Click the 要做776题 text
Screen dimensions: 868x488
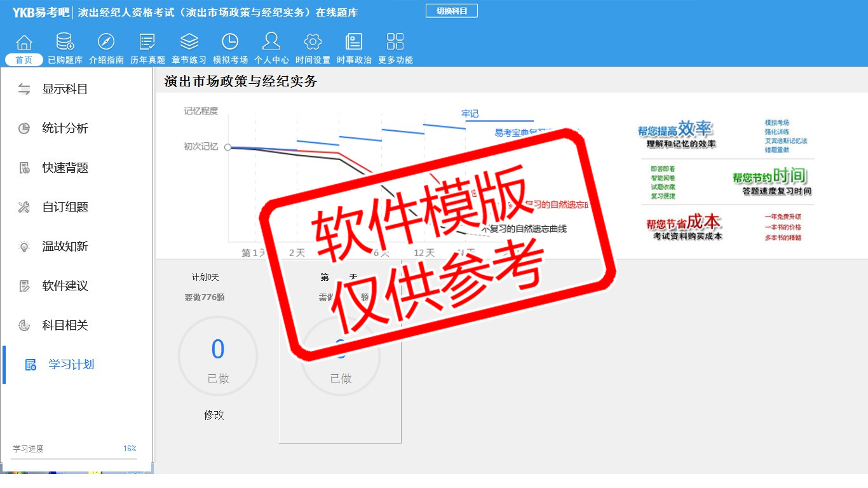pyautogui.click(x=205, y=297)
